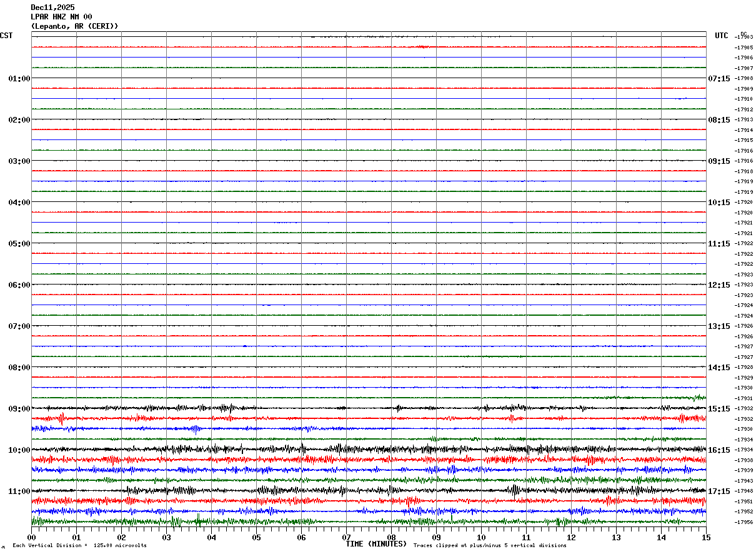
Task: Select the station code LPAR HNZ NM 00
Action: click(61, 17)
